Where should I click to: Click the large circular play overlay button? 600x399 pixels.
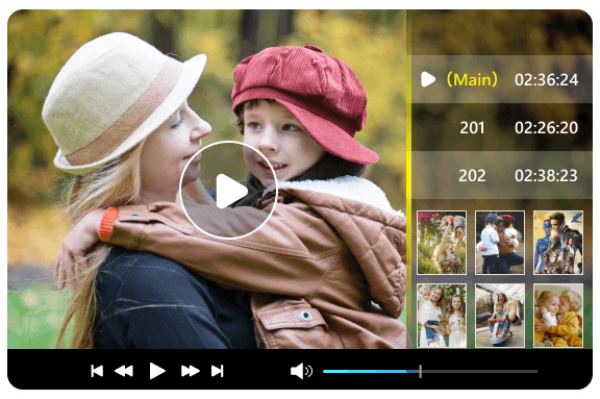pos(228,190)
